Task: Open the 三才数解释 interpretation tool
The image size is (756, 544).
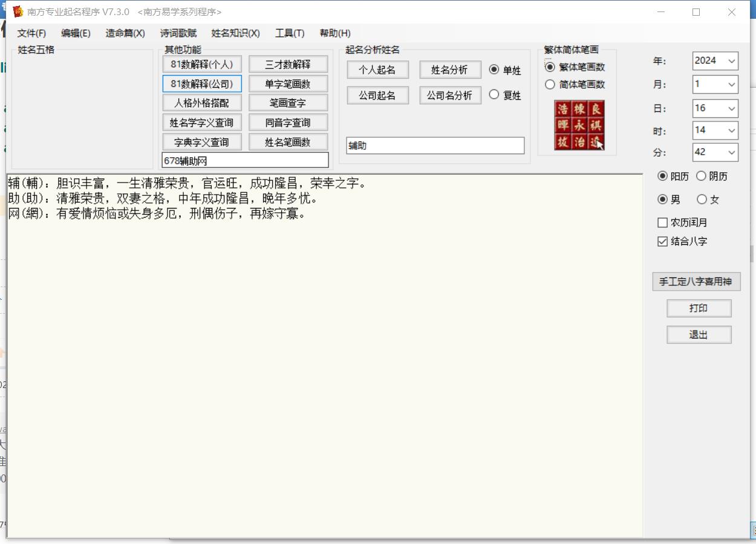Action: click(289, 63)
